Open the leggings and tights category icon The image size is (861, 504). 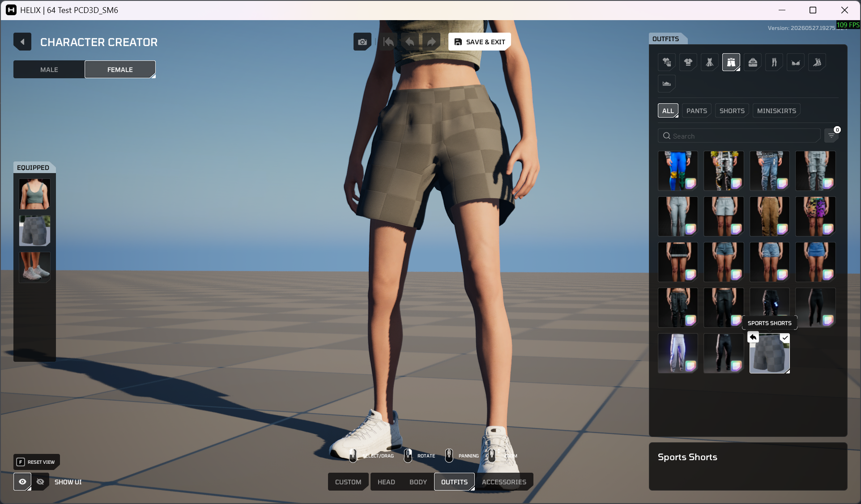coord(774,62)
